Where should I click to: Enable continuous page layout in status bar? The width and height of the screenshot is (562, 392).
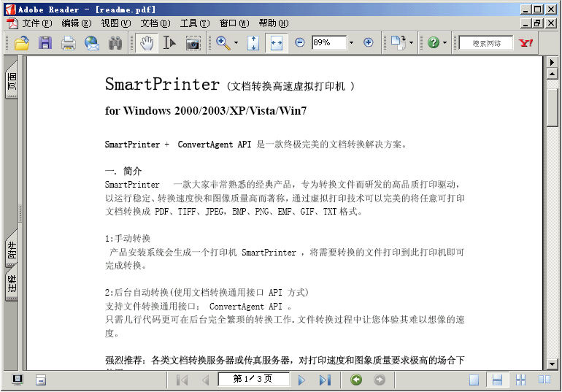pos(497,380)
